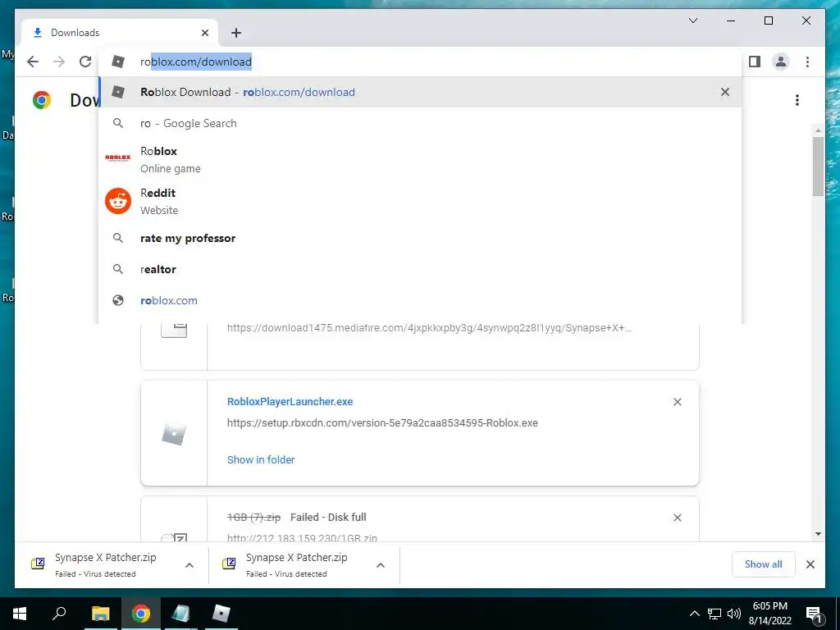Open Chrome's three-dot menu
Image resolution: width=840 pixels, height=630 pixels.
click(x=807, y=62)
